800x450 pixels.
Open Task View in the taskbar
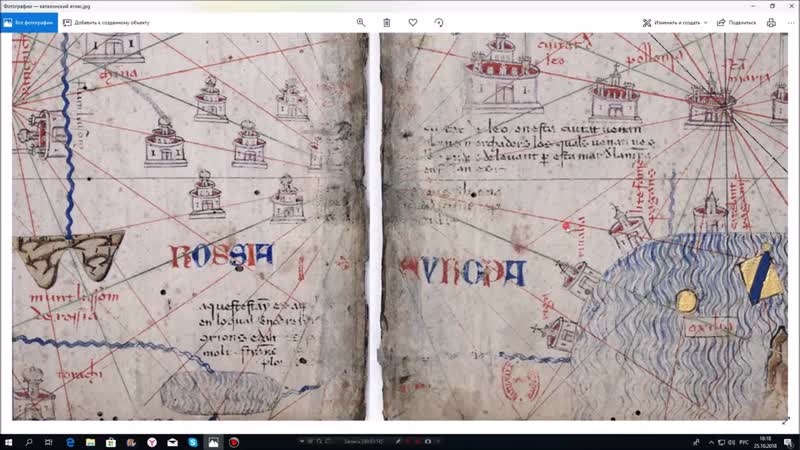(x=48, y=442)
